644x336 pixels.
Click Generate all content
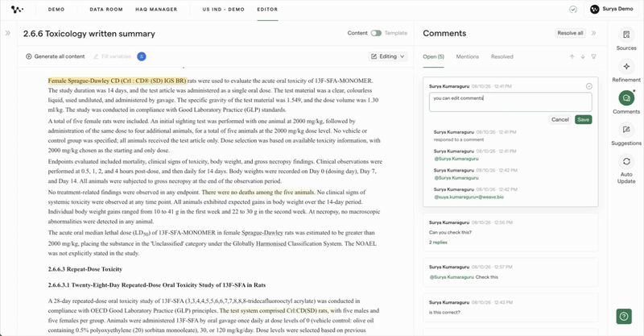(56, 56)
